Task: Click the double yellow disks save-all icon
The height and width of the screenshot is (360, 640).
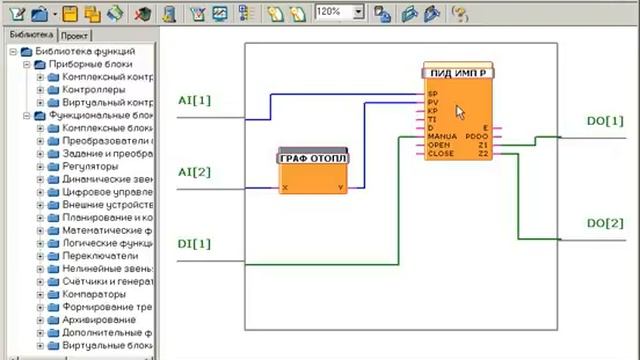Action: pos(93,14)
